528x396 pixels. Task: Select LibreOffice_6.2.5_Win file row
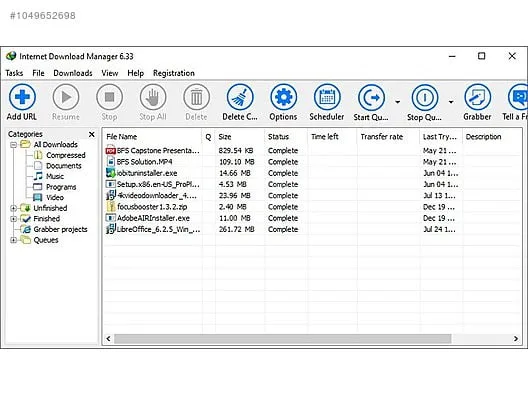pos(312,229)
